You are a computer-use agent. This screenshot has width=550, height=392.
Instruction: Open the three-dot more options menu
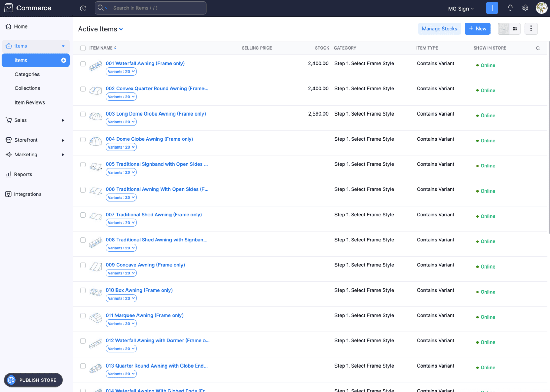pyautogui.click(x=531, y=29)
